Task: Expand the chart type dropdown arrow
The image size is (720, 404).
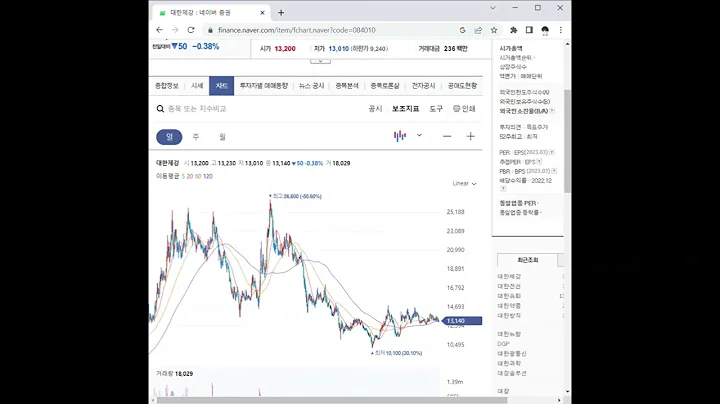Action: point(419,135)
